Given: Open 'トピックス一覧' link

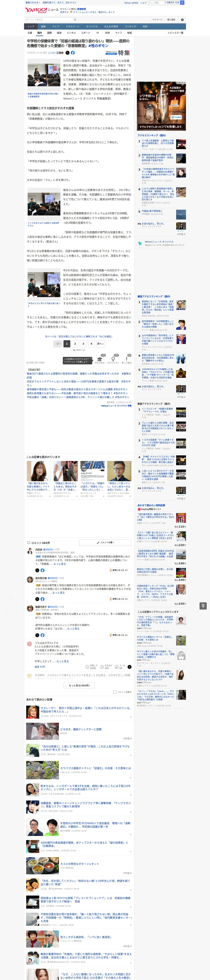Looking at the screenshot, I should tap(176, 33).
